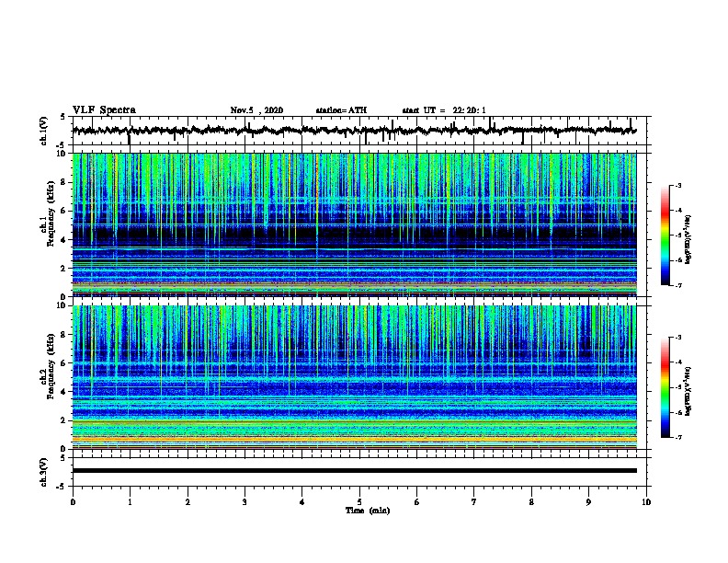Click the ch.1(V) waveform trace panel
Viewport: 728px width, 563px height.
[x=359, y=131]
